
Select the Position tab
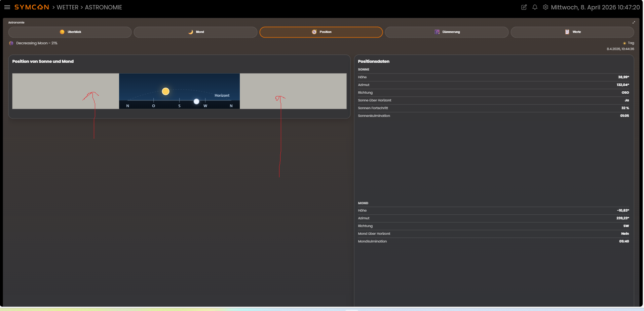321,32
